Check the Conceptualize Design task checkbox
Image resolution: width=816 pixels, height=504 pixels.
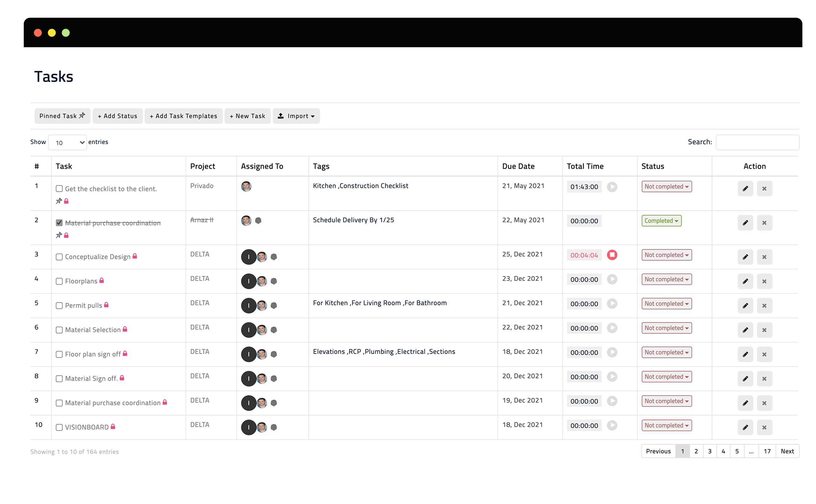tap(59, 257)
